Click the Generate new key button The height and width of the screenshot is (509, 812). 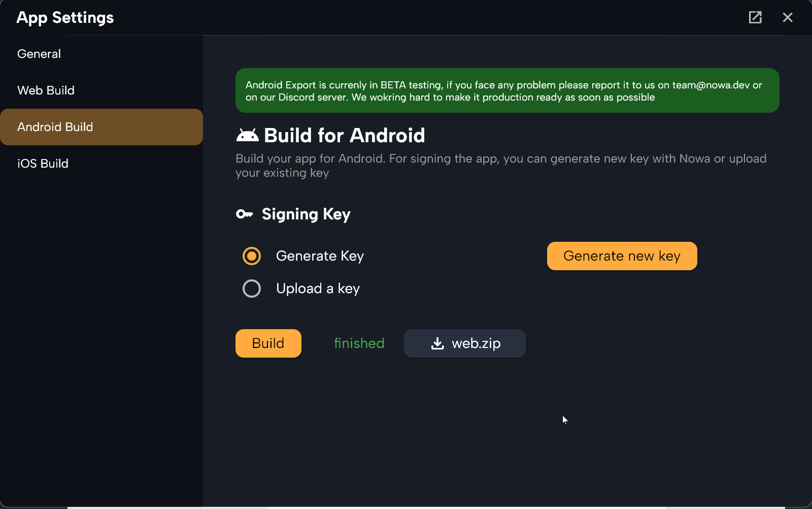622,256
